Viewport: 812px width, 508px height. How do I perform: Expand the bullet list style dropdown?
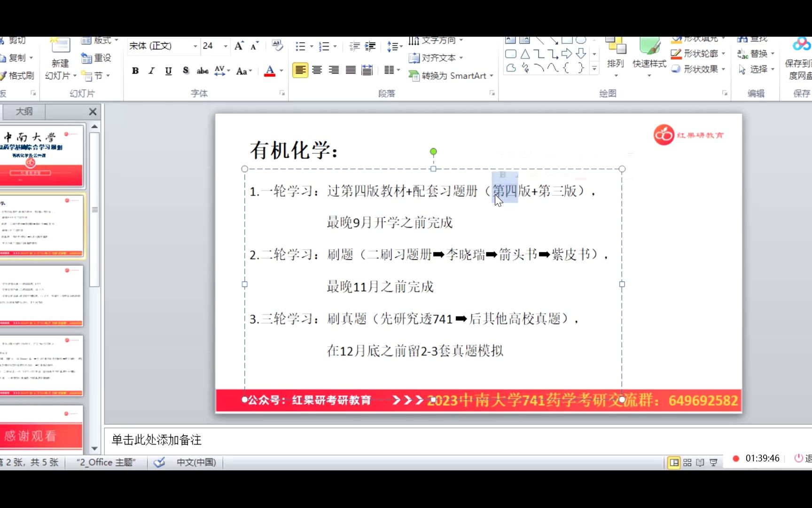(x=311, y=46)
